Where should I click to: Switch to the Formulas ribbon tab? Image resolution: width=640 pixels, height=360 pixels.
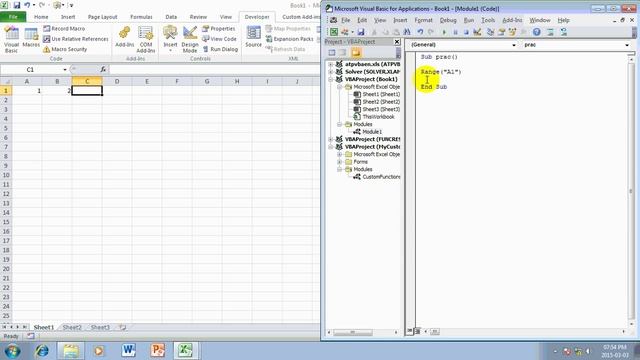(141, 17)
